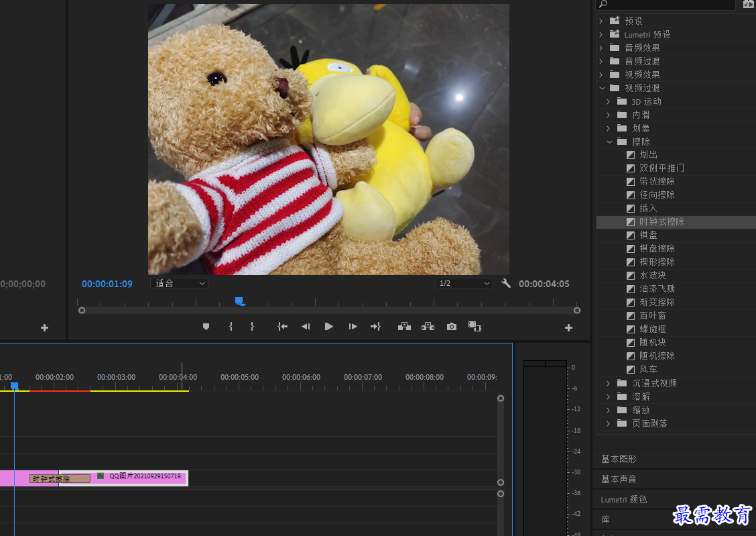This screenshot has height=536, width=756.
Task: Go to Out point
Action: pos(375,327)
